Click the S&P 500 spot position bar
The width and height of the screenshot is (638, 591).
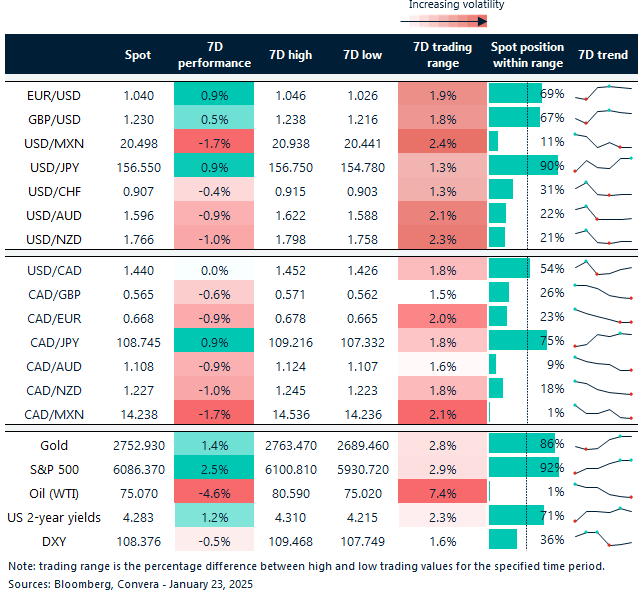click(524, 467)
